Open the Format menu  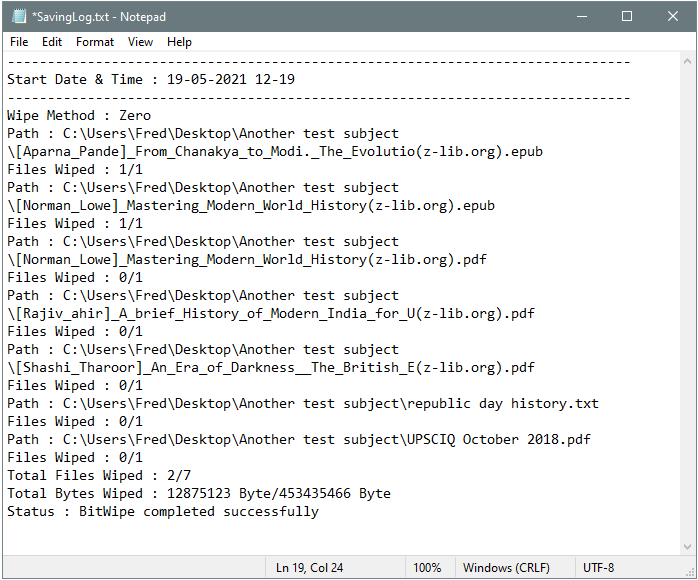[95, 42]
